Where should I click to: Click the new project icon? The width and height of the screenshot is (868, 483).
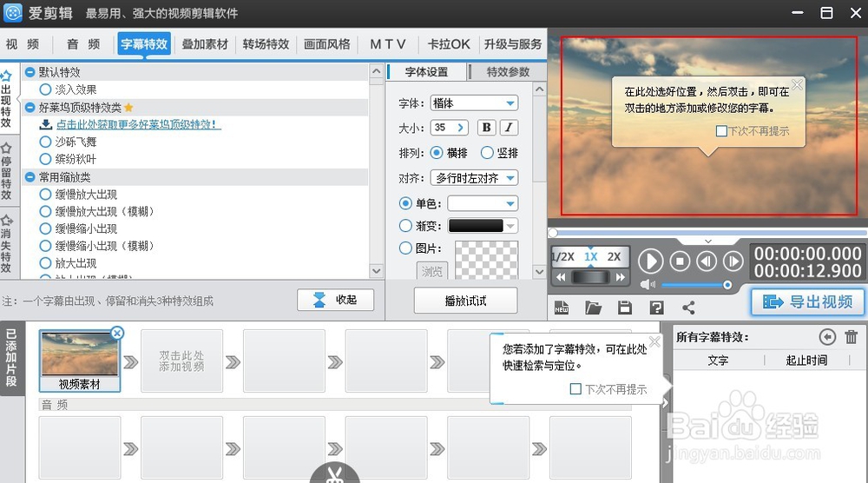(x=562, y=308)
